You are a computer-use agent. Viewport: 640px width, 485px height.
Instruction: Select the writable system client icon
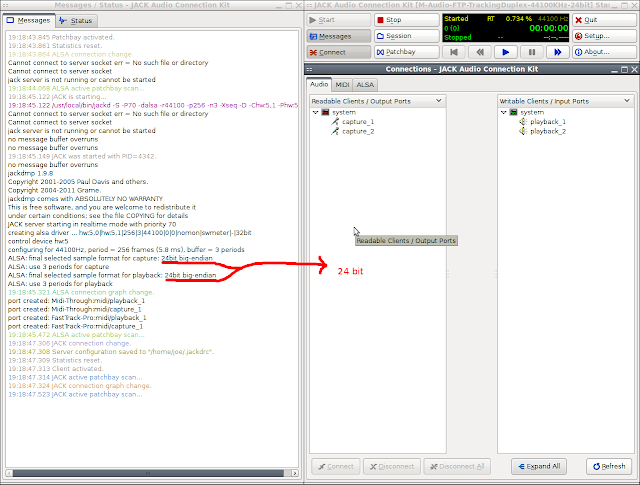[x=513, y=112]
